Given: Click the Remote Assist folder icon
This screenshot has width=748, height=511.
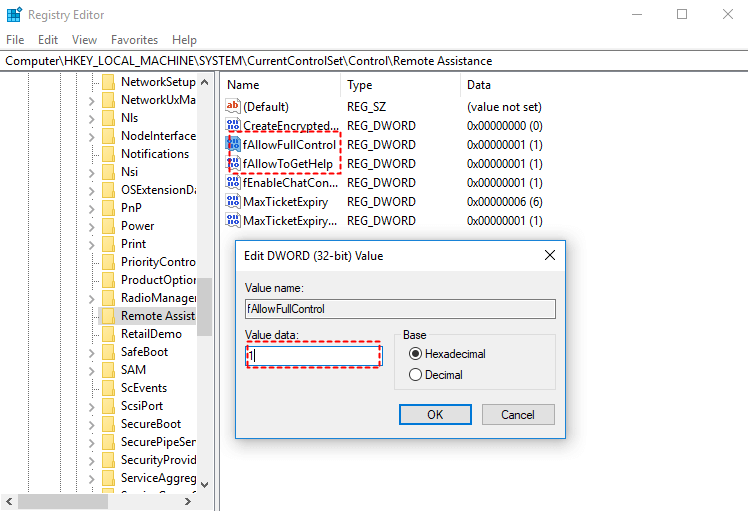Looking at the screenshot, I should point(109,316).
